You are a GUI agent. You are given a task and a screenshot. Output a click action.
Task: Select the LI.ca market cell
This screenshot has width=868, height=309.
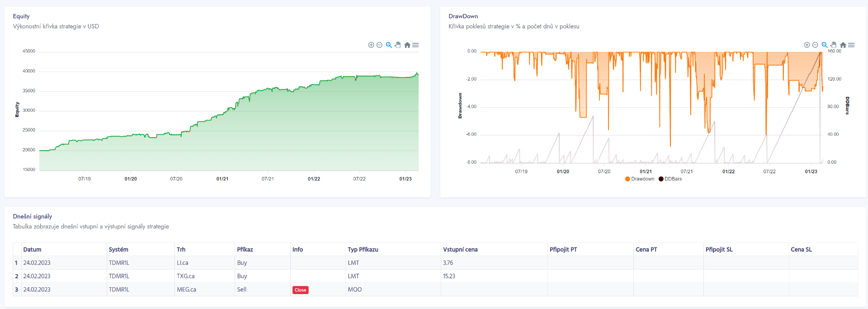(x=183, y=263)
